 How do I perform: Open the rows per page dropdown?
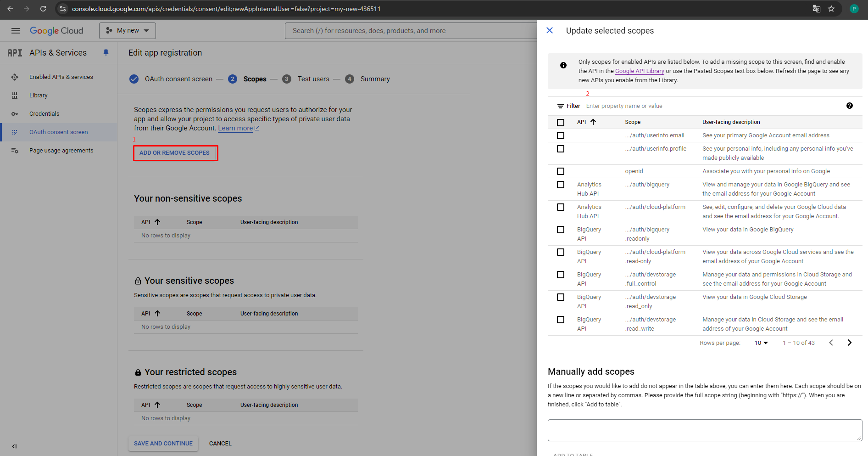(x=761, y=343)
